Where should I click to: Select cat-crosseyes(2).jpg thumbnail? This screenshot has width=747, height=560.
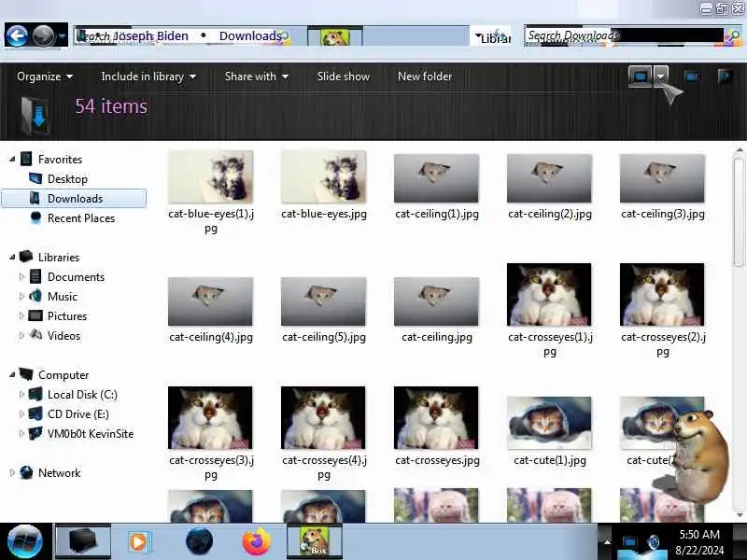pos(662,294)
